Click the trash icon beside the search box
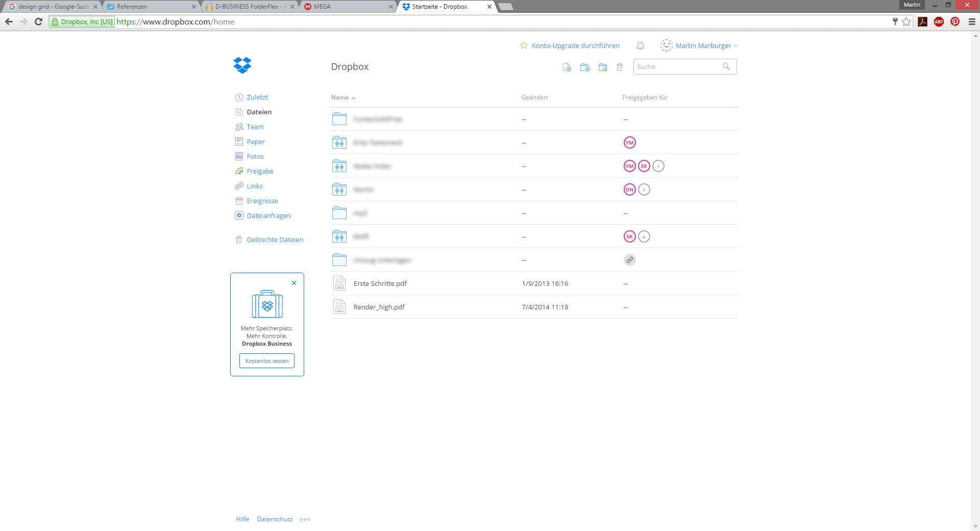 [x=620, y=67]
